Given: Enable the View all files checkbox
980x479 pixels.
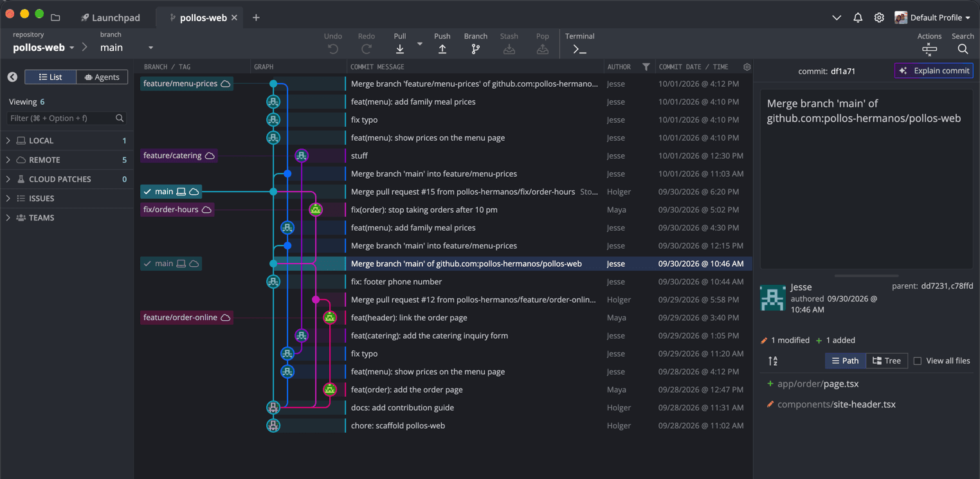Looking at the screenshot, I should click(x=918, y=361).
